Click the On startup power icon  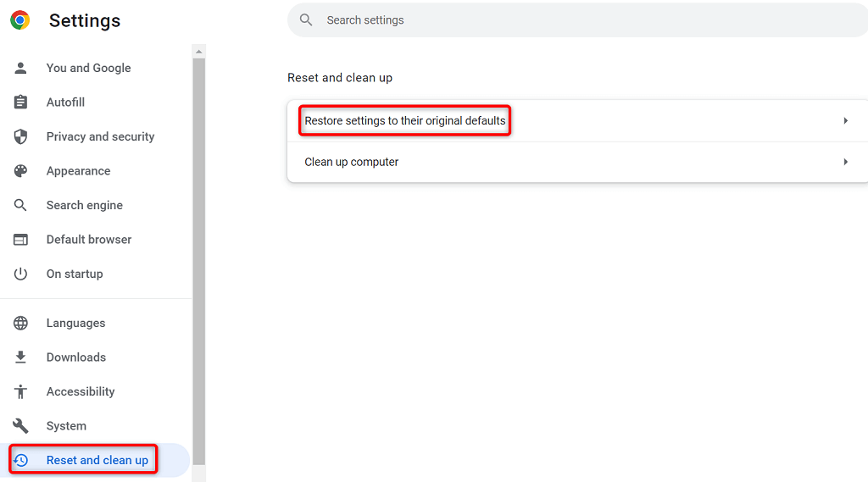pyautogui.click(x=20, y=274)
